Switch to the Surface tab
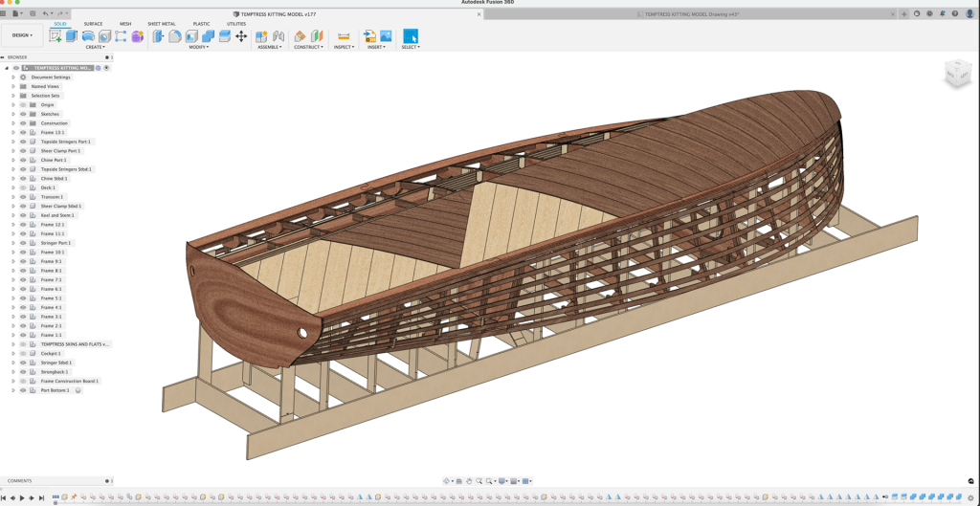The width and height of the screenshot is (980, 506). point(93,24)
